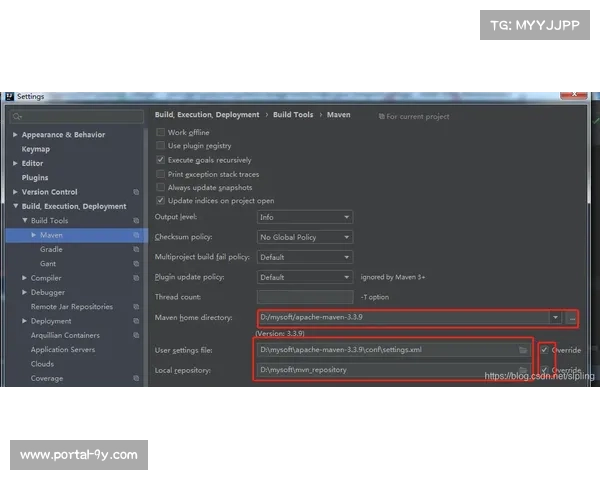This screenshot has width=600, height=480.
Task: Open the Output level dropdown
Action: pos(304,217)
